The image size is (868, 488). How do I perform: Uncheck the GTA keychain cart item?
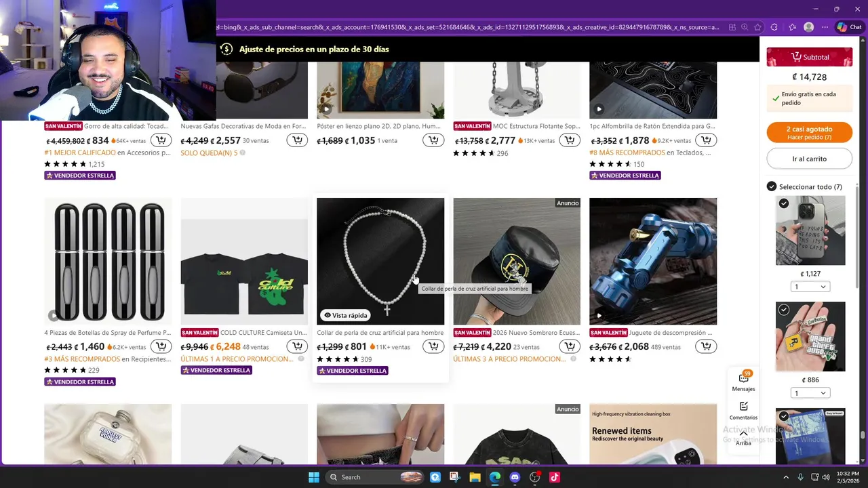tap(784, 310)
